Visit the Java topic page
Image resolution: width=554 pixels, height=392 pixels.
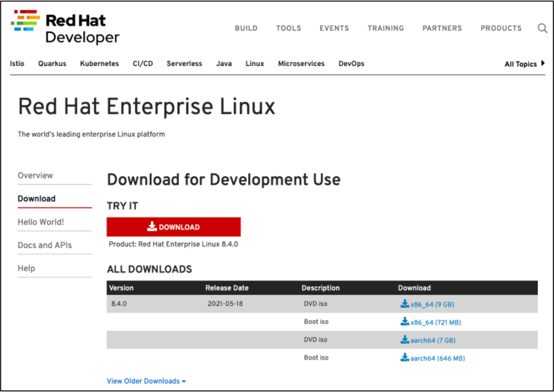224,64
